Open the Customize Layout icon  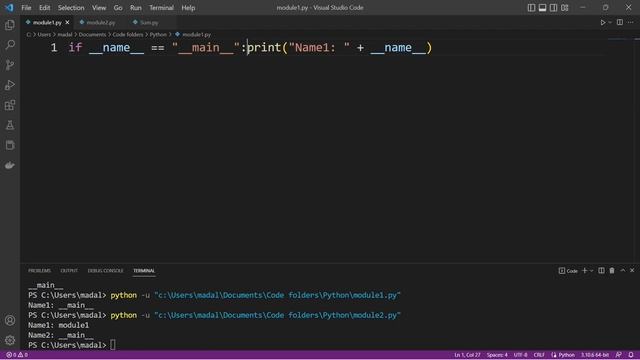tap(565, 8)
